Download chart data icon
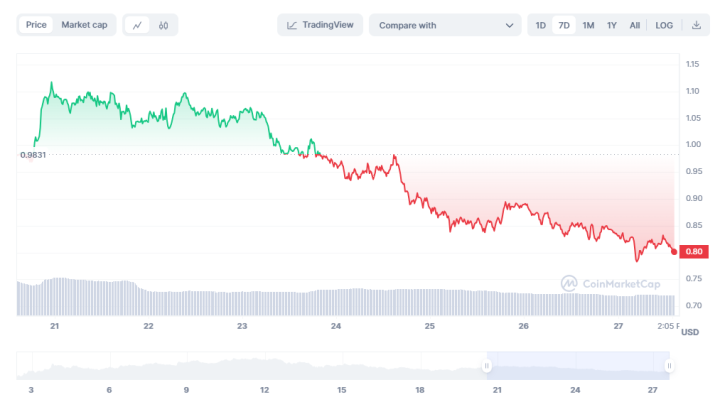Image resolution: width=720 pixels, height=397 pixels. (696, 25)
